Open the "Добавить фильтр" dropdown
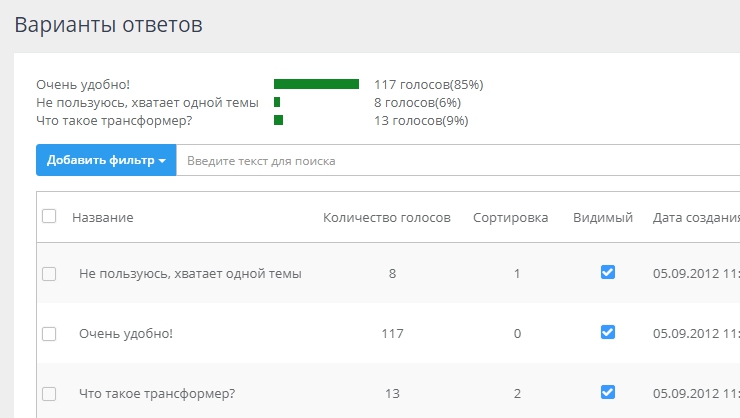 [x=106, y=160]
